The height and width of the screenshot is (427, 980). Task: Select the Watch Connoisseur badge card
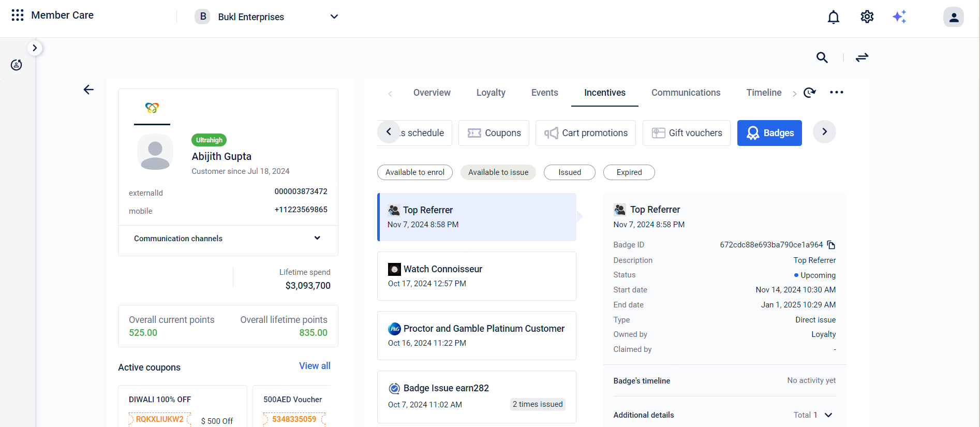pyautogui.click(x=477, y=276)
